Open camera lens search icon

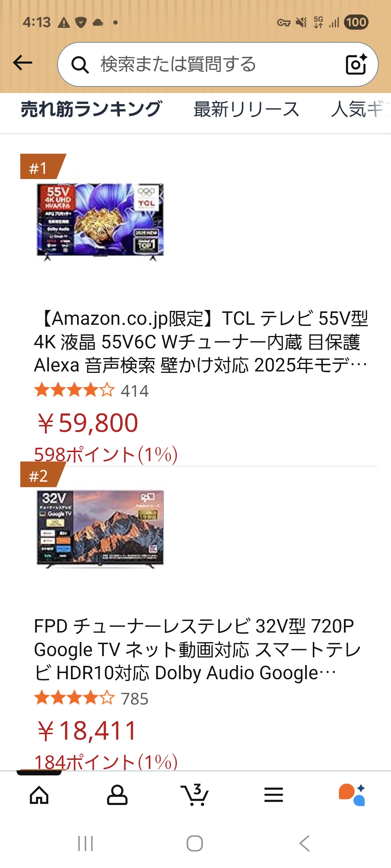point(356,64)
